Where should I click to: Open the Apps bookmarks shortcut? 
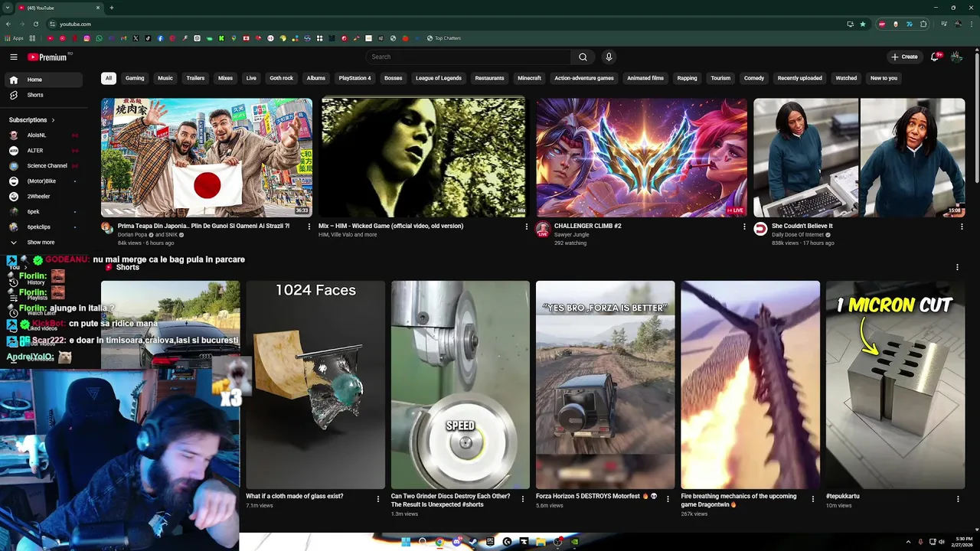click(14, 38)
